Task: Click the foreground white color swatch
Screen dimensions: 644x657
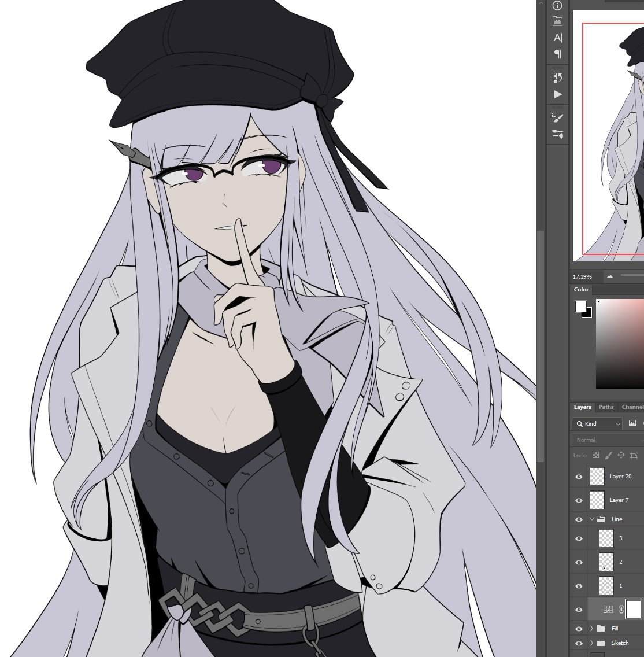Action: pos(580,307)
